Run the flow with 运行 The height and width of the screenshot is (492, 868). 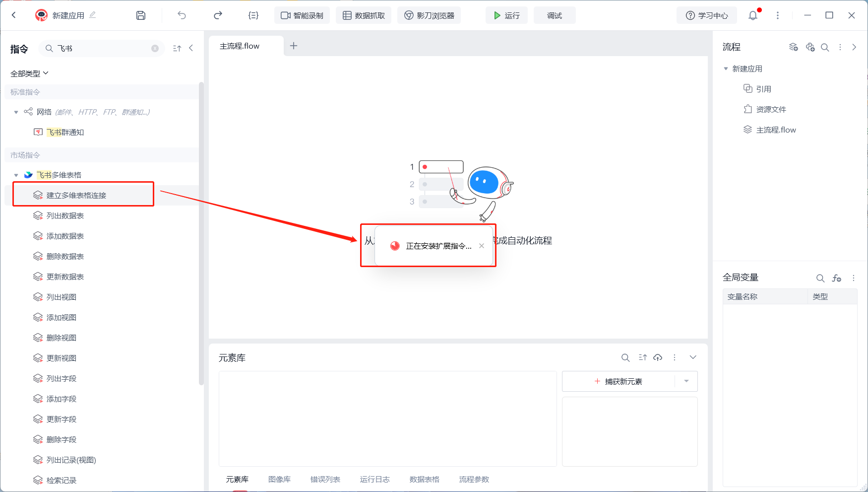click(506, 15)
